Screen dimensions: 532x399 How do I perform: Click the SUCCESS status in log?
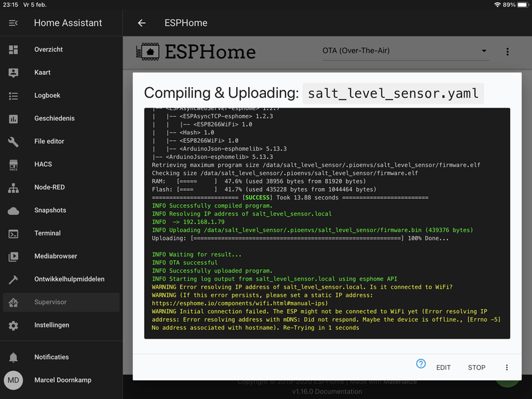257,198
